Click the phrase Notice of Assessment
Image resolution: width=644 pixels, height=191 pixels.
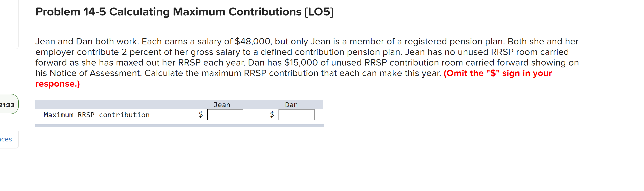click(x=96, y=73)
